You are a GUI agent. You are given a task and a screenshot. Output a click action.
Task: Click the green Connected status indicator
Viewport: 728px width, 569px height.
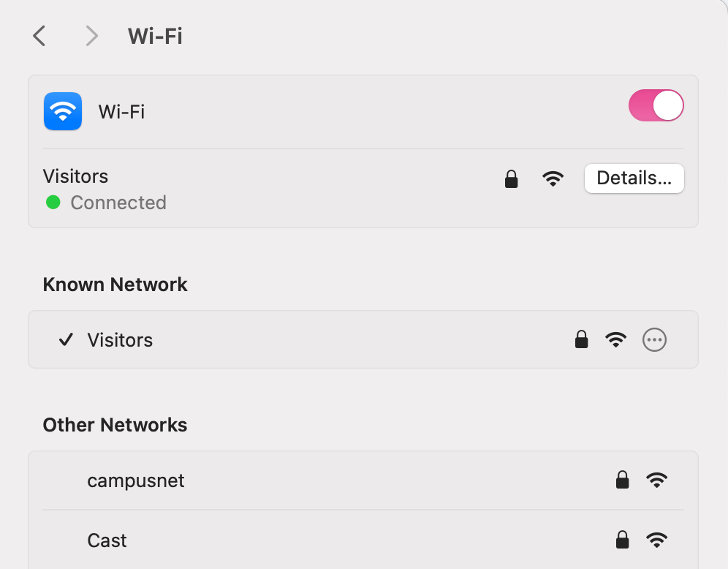[53, 202]
